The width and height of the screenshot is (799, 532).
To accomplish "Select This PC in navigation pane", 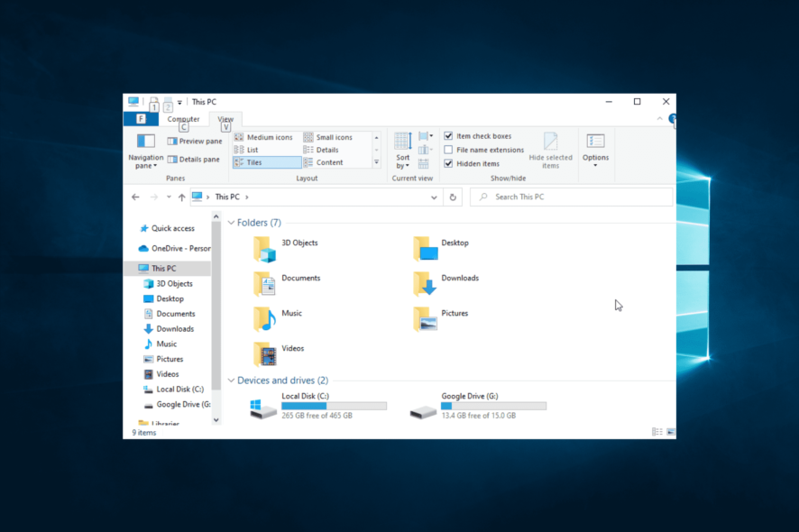I will (168, 269).
